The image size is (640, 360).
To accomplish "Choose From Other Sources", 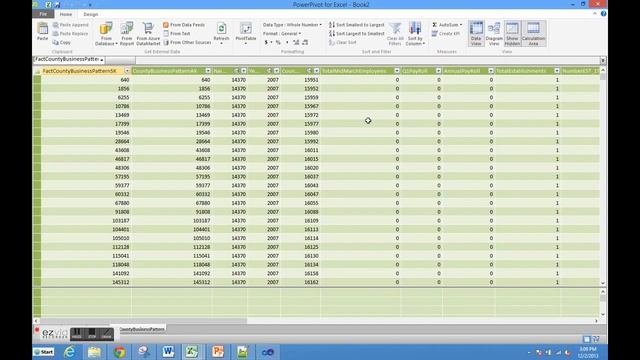I will (187, 42).
